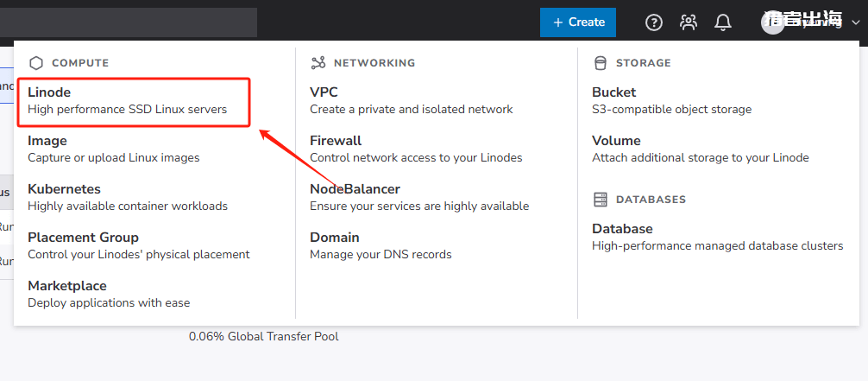Viewport: 868px width, 381px height.
Task: Click the user avatar circle
Action: point(773,22)
